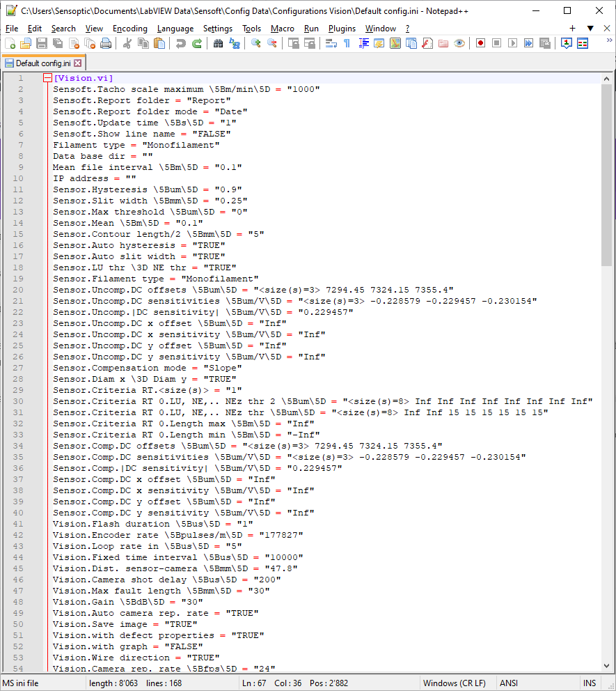Image resolution: width=616 pixels, height=691 pixels.
Task: Expand toolbar overflow chevron
Action: click(610, 40)
